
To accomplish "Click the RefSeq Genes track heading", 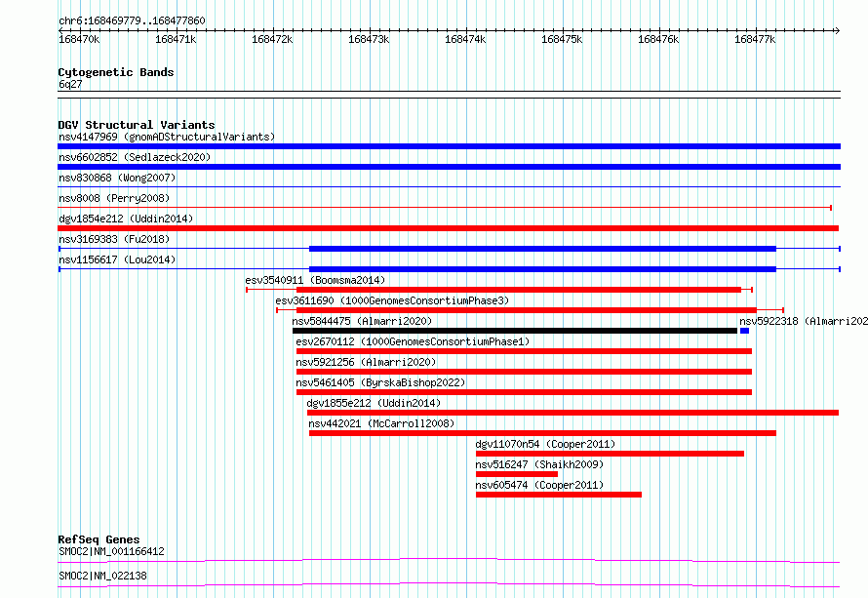I will [x=99, y=539].
